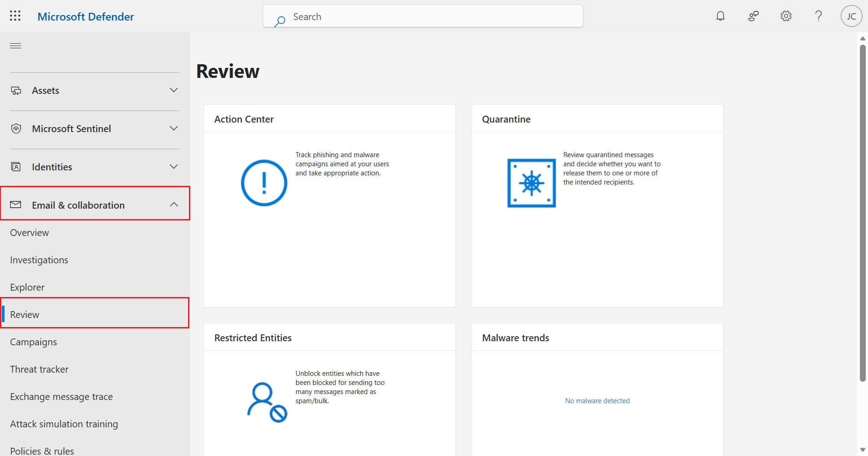Click the Microsoft Defender title link
The width and height of the screenshot is (868, 456).
[x=86, y=17]
